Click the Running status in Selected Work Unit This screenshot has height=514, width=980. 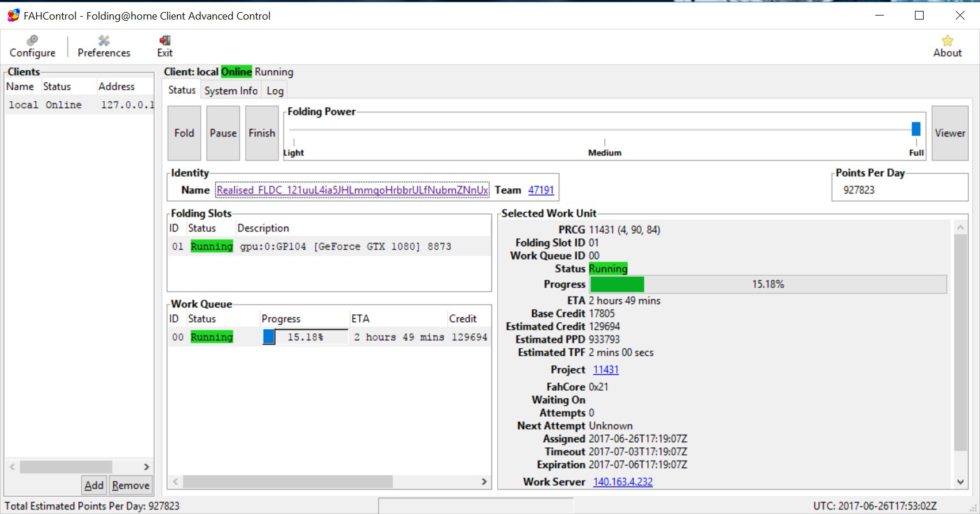click(x=608, y=269)
